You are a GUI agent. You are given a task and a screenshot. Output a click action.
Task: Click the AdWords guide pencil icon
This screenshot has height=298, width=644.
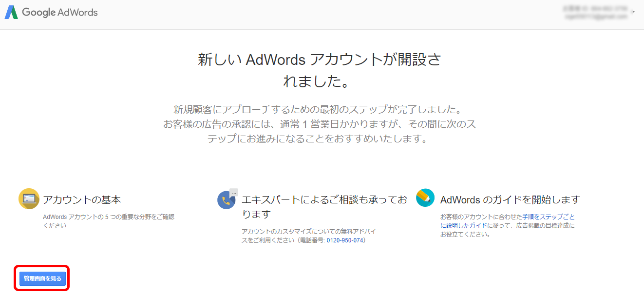pyautogui.click(x=425, y=198)
